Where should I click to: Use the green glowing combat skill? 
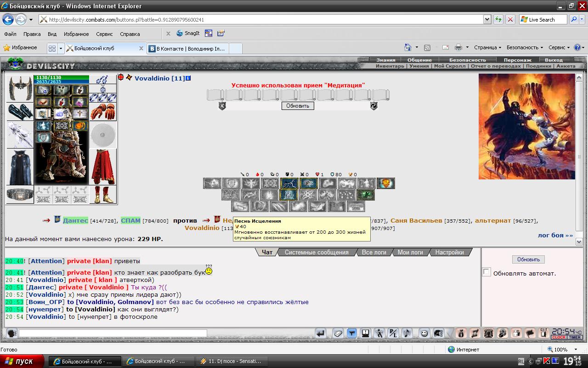[366, 195]
